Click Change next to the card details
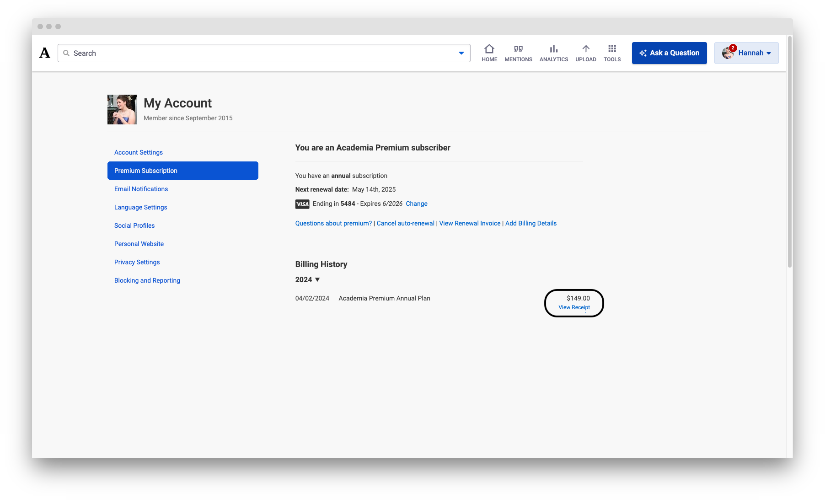 click(x=417, y=204)
